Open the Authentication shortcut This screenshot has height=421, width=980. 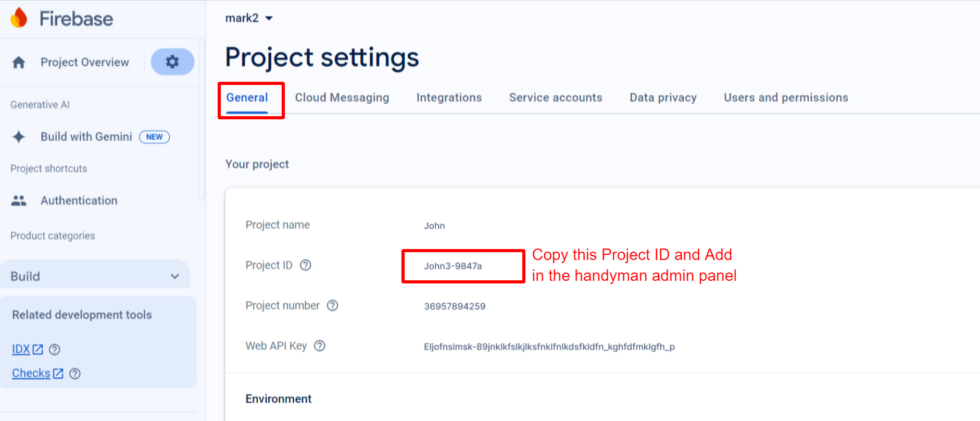point(79,201)
